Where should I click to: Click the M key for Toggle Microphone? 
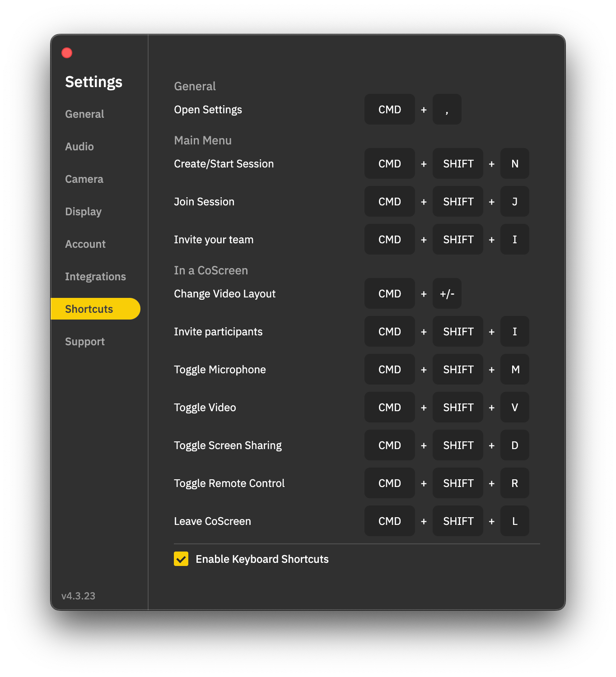point(515,369)
